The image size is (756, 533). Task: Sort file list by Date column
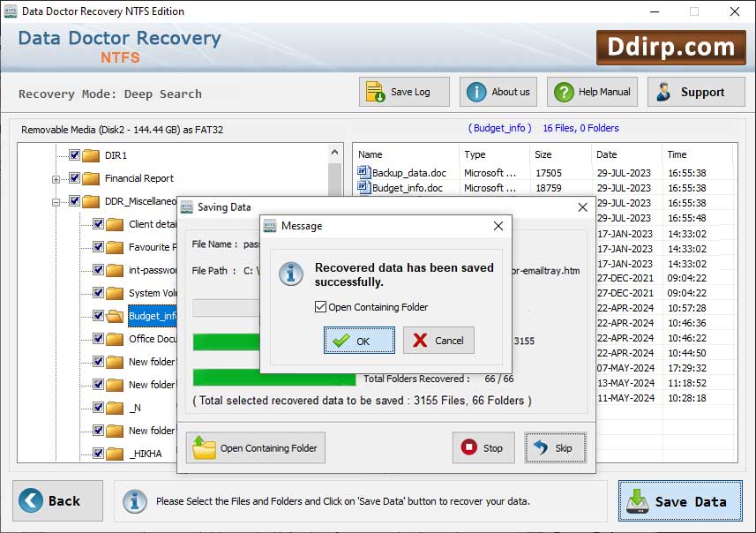(x=627, y=154)
